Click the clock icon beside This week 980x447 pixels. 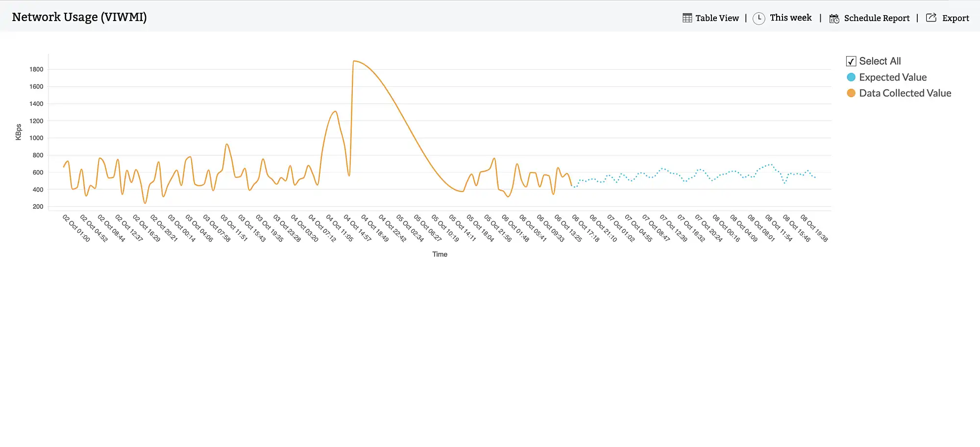click(x=759, y=18)
